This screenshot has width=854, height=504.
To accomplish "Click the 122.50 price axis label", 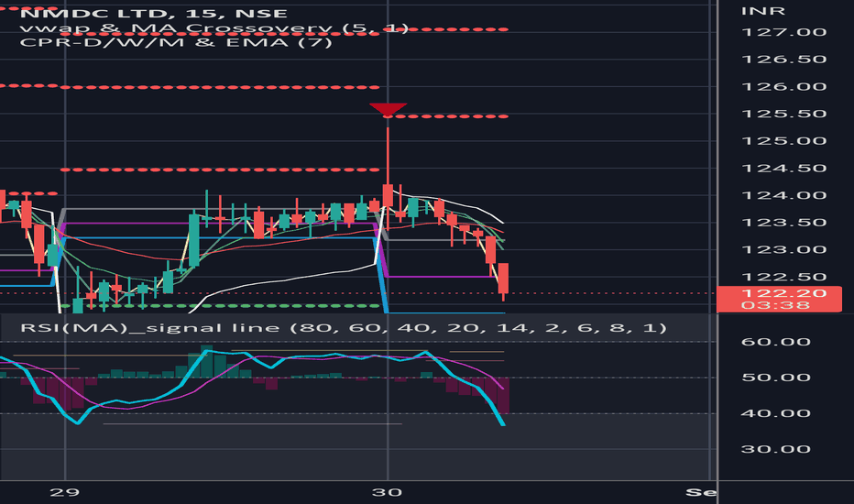I will [x=783, y=277].
